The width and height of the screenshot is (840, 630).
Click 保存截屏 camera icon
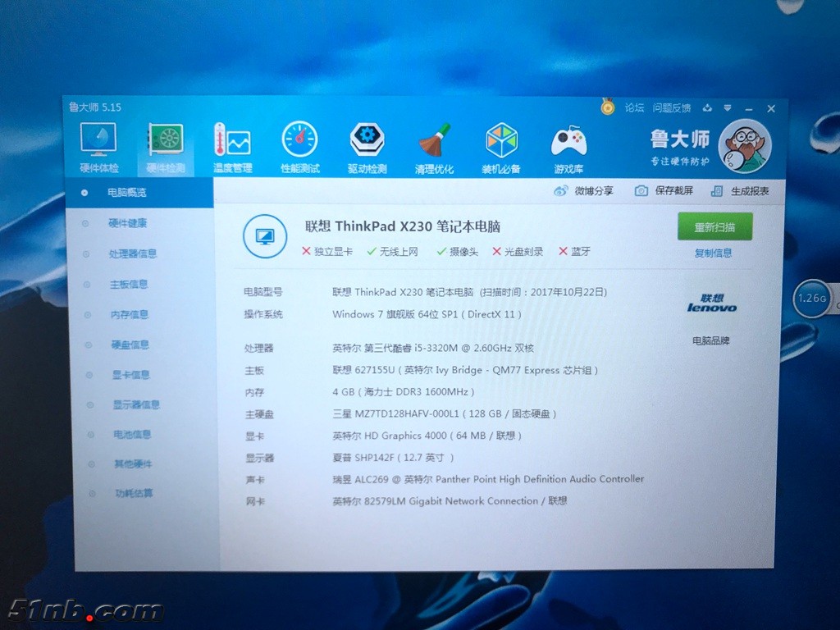(641, 190)
